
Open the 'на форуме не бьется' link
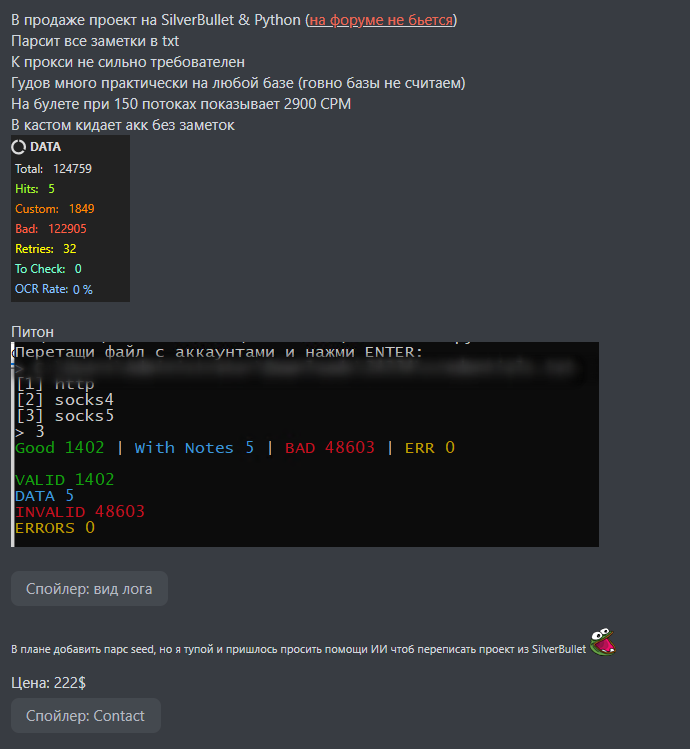(x=381, y=20)
